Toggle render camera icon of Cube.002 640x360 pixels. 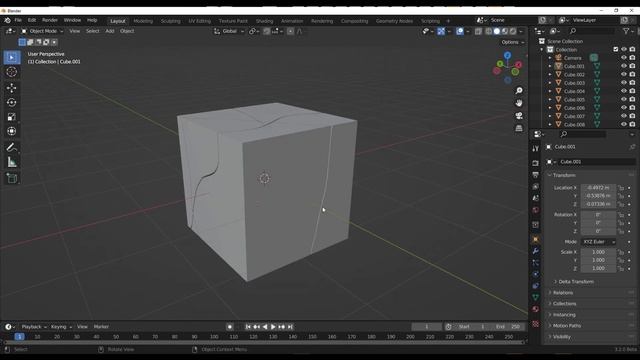[x=632, y=75]
